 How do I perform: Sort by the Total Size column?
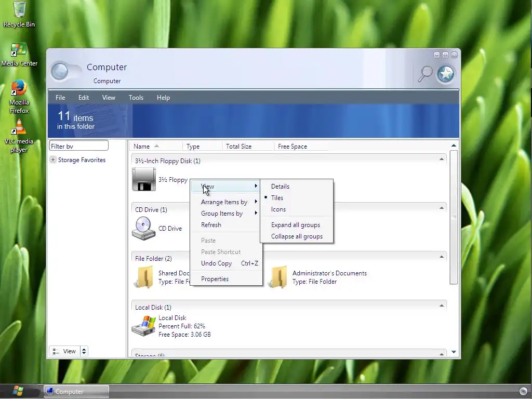pos(248,146)
